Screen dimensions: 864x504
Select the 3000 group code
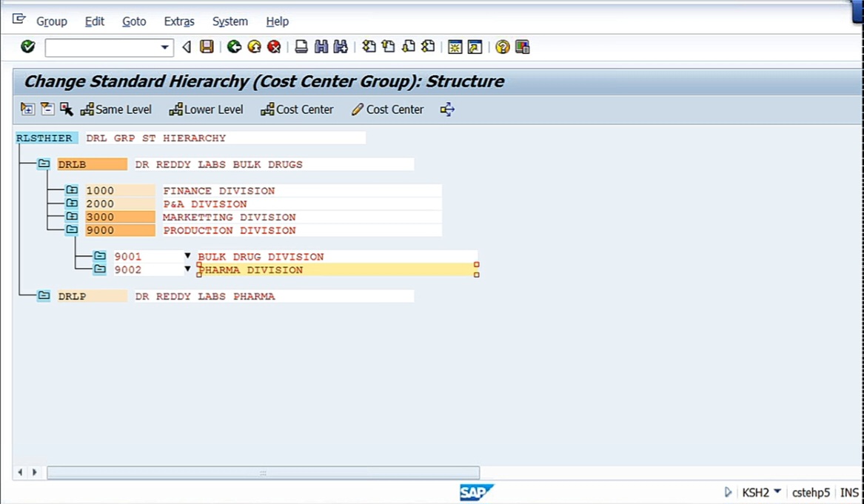pyautogui.click(x=120, y=217)
